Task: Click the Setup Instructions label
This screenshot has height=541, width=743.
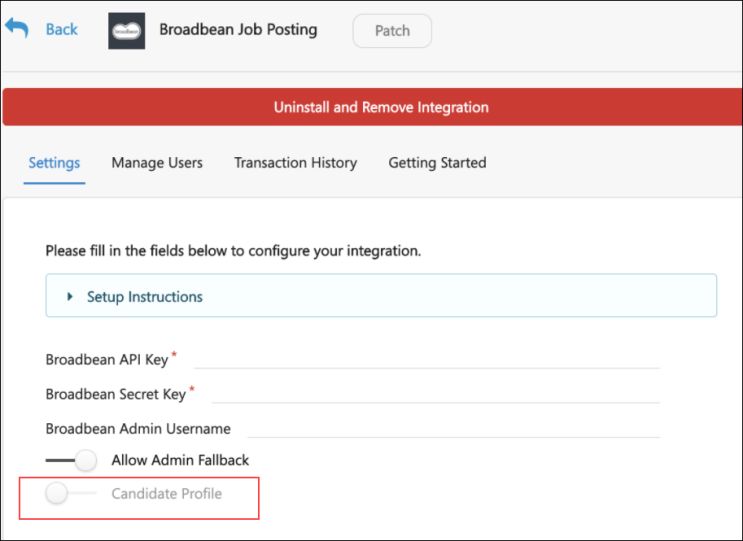Action: 145,297
